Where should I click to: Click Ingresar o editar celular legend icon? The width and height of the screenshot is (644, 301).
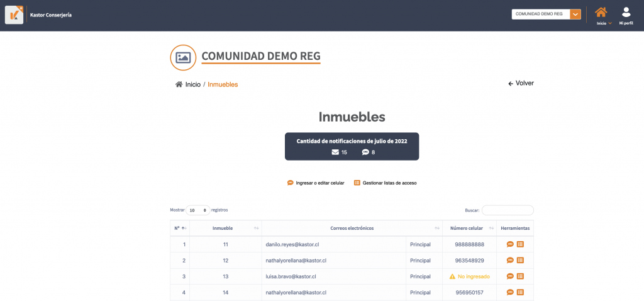point(291,183)
